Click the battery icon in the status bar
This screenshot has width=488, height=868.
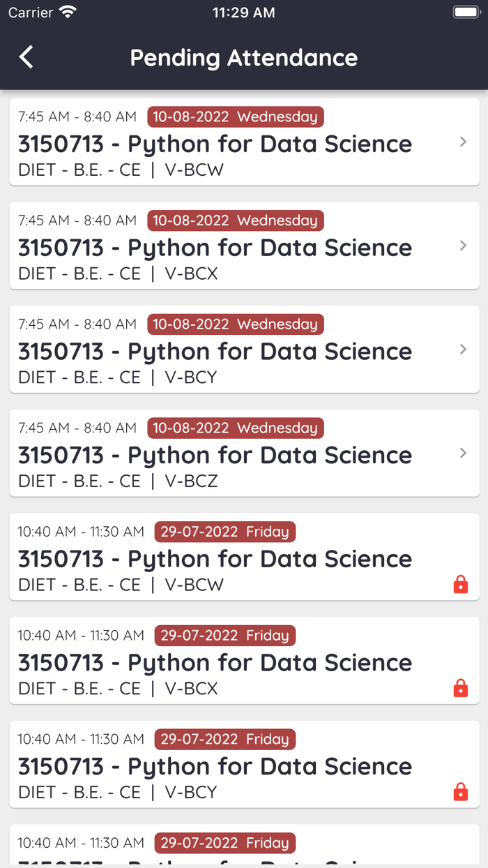click(464, 11)
